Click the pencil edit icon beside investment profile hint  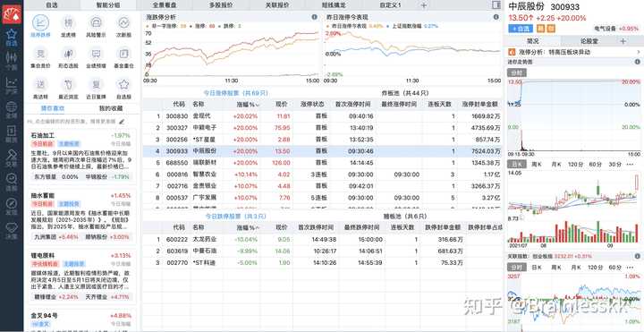coord(122,122)
